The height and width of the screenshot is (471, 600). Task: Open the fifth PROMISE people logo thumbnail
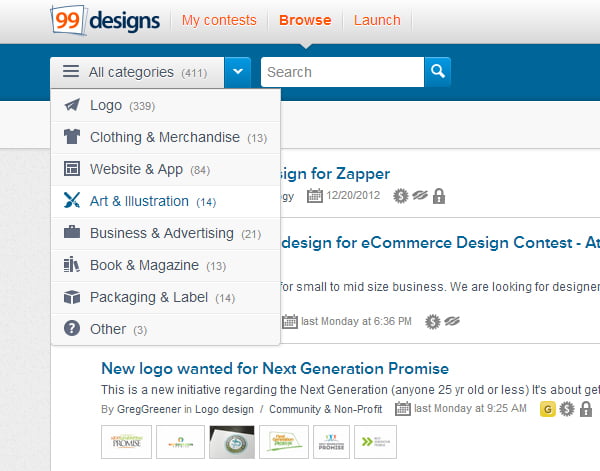point(331,442)
